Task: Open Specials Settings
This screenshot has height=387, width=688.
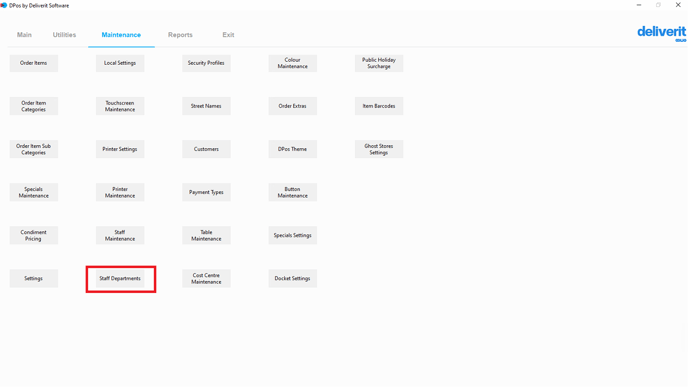Action: click(293, 235)
